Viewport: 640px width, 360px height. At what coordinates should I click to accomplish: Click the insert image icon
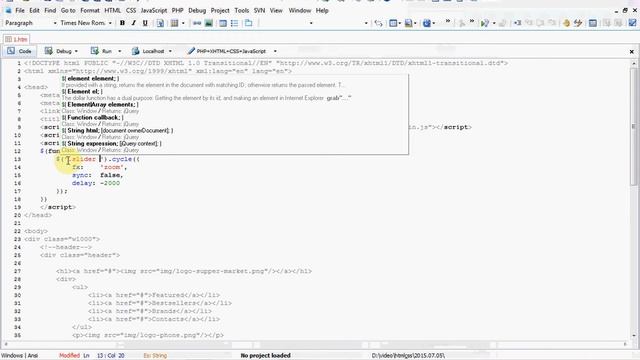(209, 23)
